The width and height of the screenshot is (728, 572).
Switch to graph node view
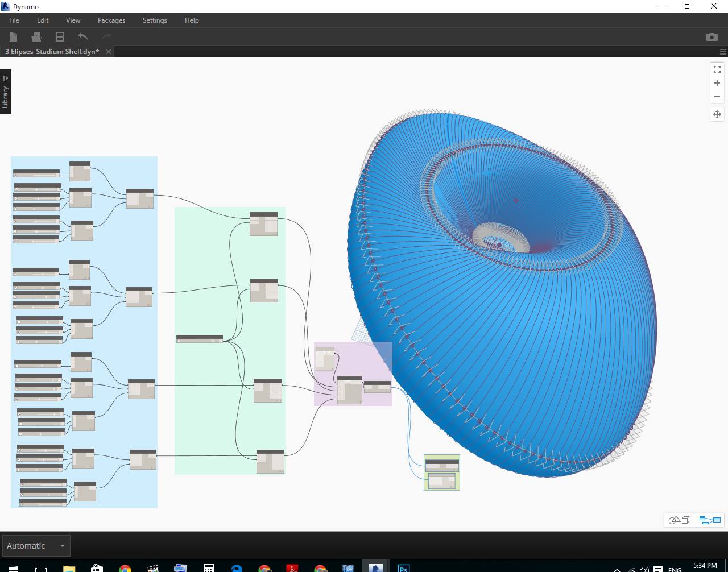(x=709, y=520)
